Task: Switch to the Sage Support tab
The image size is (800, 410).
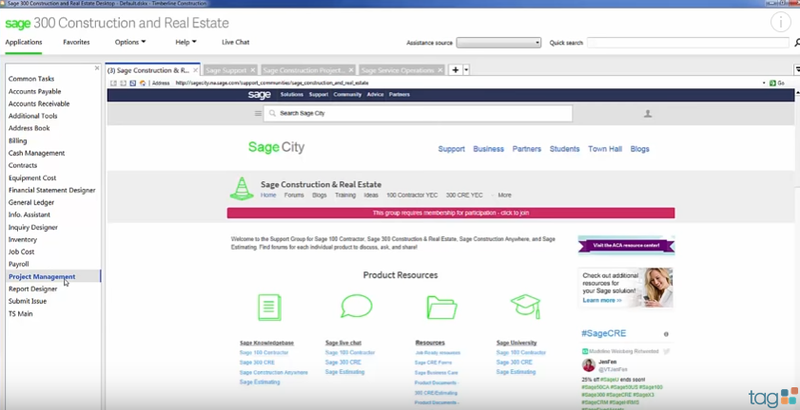Action: (226, 70)
